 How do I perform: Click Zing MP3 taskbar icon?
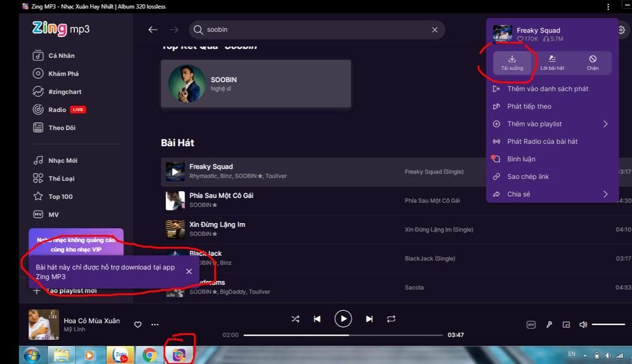click(x=178, y=355)
